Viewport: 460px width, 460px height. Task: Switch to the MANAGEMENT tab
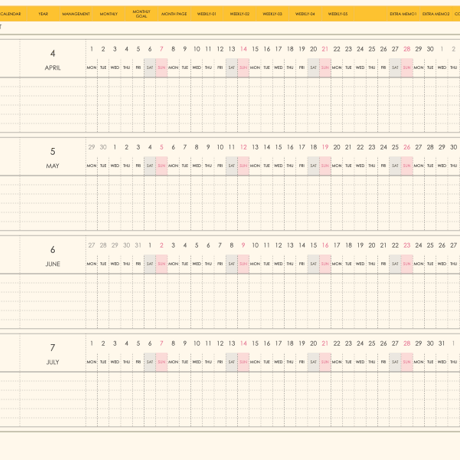click(x=76, y=14)
